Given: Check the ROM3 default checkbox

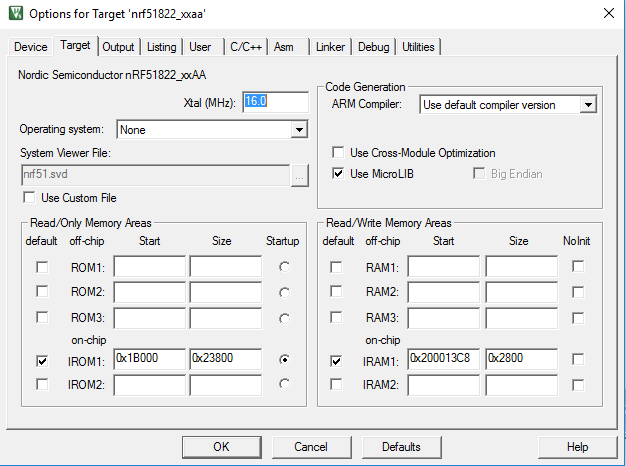Looking at the screenshot, I should (x=42, y=317).
